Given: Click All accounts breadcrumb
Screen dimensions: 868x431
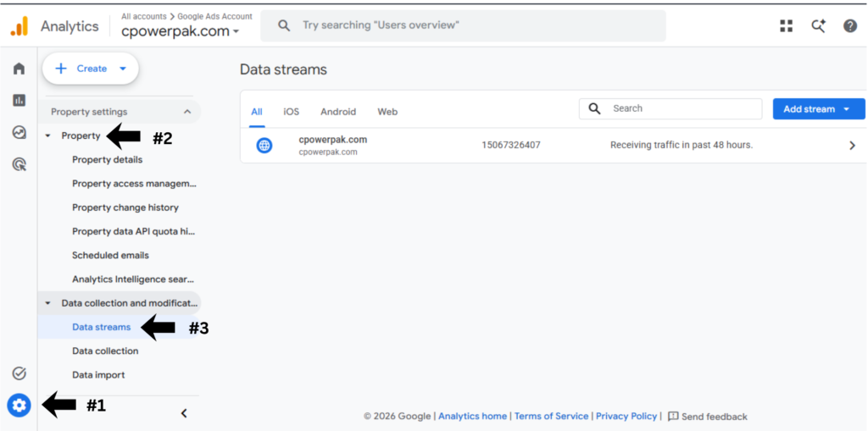Looking at the screenshot, I should 144,17.
